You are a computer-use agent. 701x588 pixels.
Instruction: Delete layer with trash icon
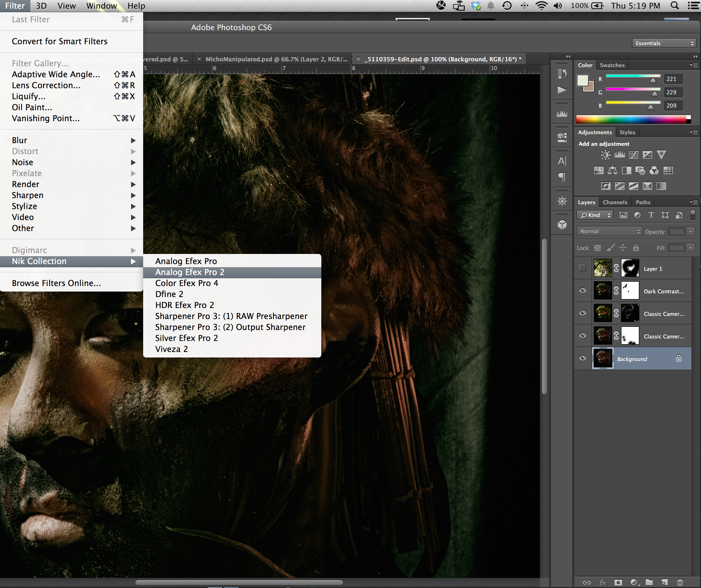[x=680, y=582]
